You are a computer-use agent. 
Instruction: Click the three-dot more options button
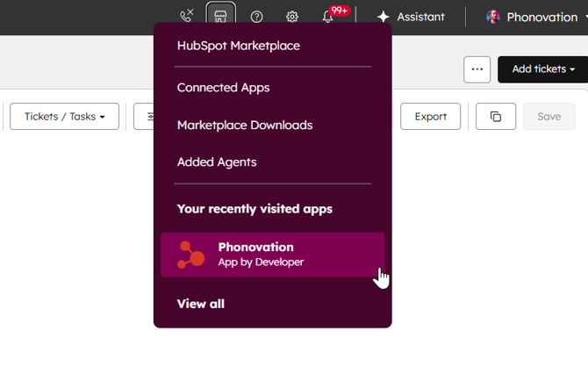click(477, 69)
